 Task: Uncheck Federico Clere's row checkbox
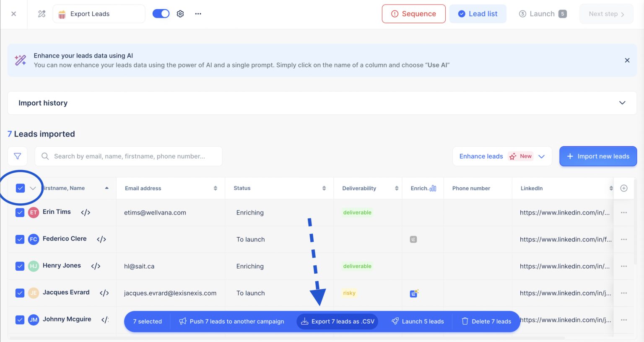20,239
